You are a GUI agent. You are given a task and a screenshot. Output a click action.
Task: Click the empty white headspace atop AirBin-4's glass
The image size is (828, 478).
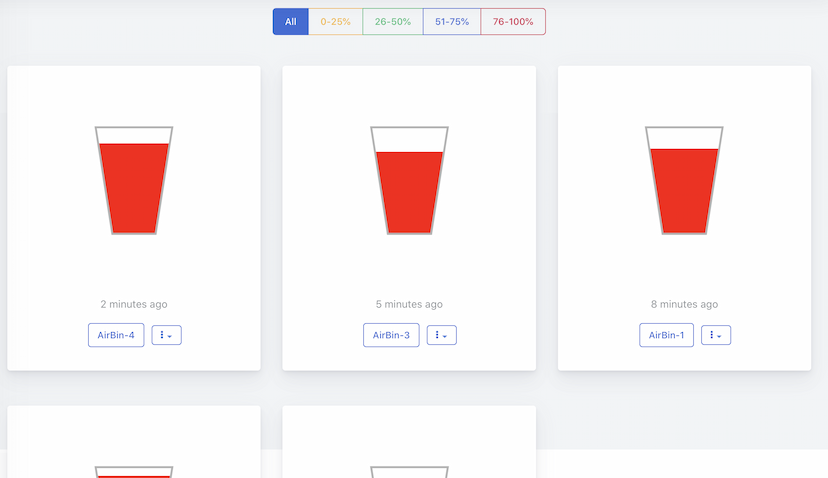134,136
